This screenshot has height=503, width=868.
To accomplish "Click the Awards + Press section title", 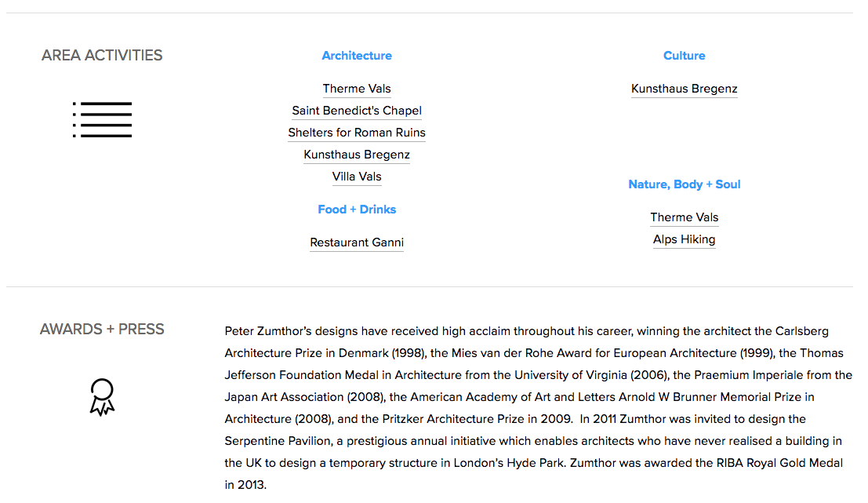I will (x=102, y=329).
